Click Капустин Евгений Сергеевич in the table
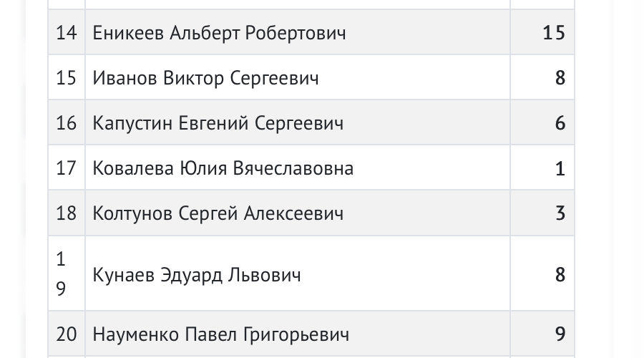644x358 pixels. 218,123
